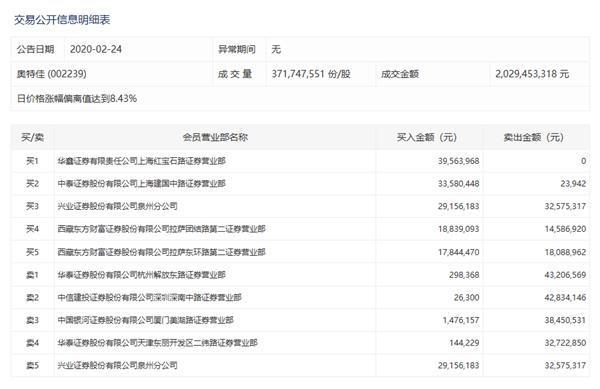Click the stock name 奥特佳 (002239)

[51, 74]
